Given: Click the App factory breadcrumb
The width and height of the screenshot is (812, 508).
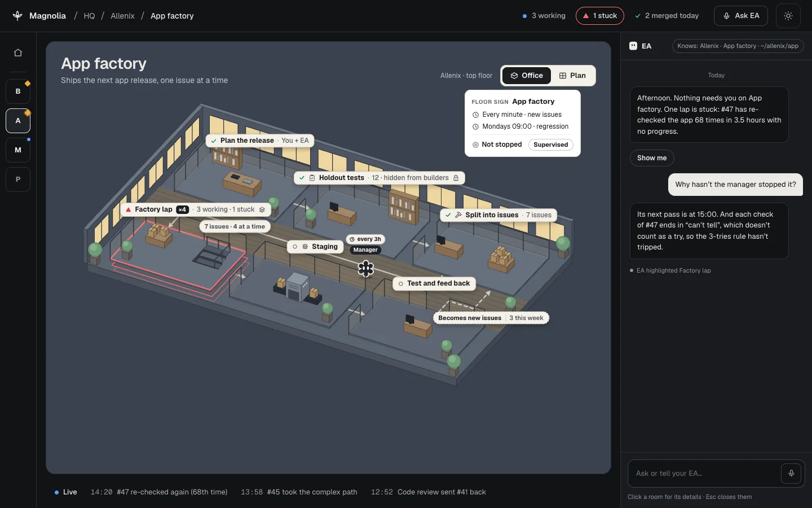Looking at the screenshot, I should coord(172,16).
